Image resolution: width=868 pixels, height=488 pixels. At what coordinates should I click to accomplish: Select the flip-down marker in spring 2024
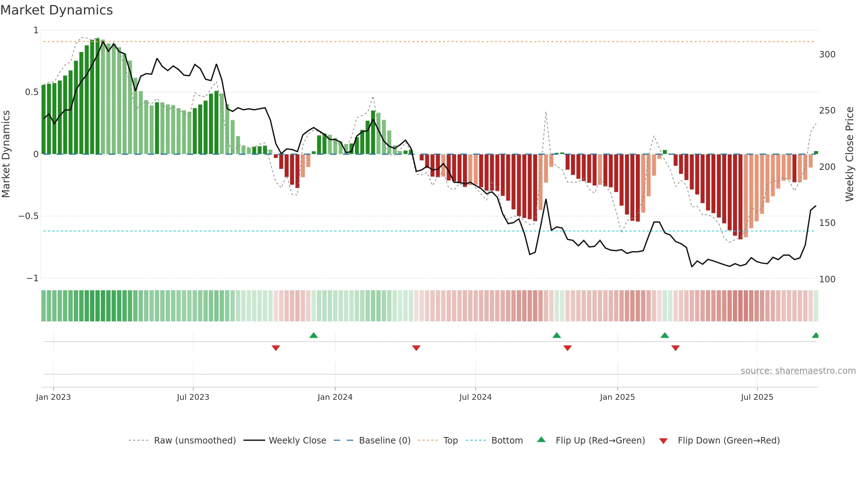pos(416,348)
